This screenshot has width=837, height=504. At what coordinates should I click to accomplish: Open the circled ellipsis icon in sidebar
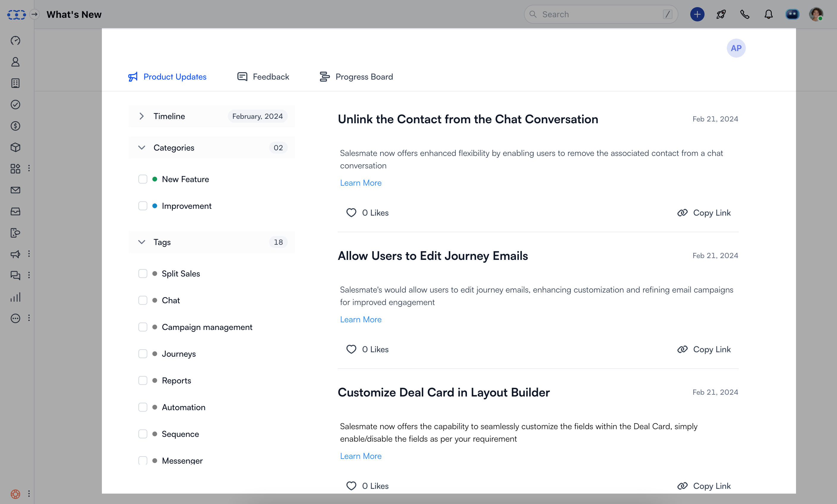[x=15, y=318]
